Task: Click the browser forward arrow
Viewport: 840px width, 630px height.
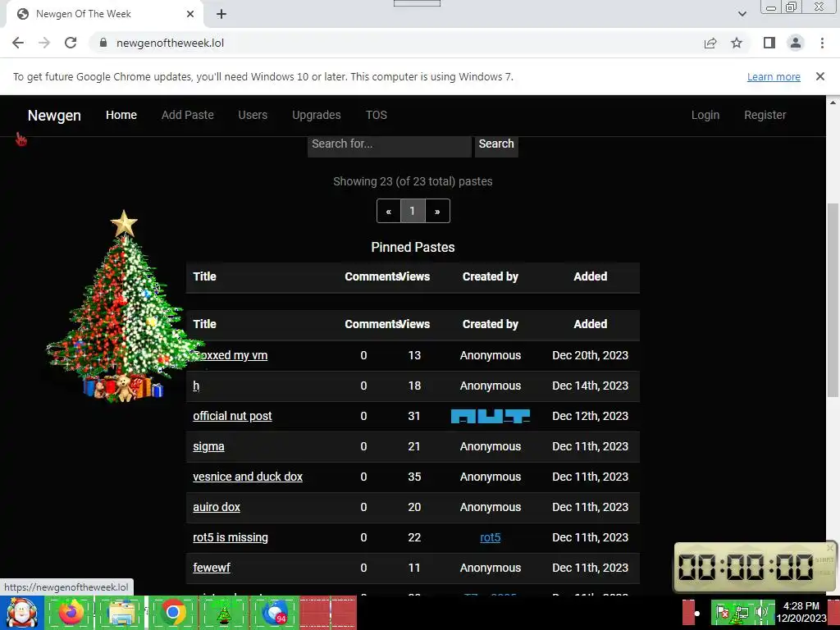Action: click(44, 43)
